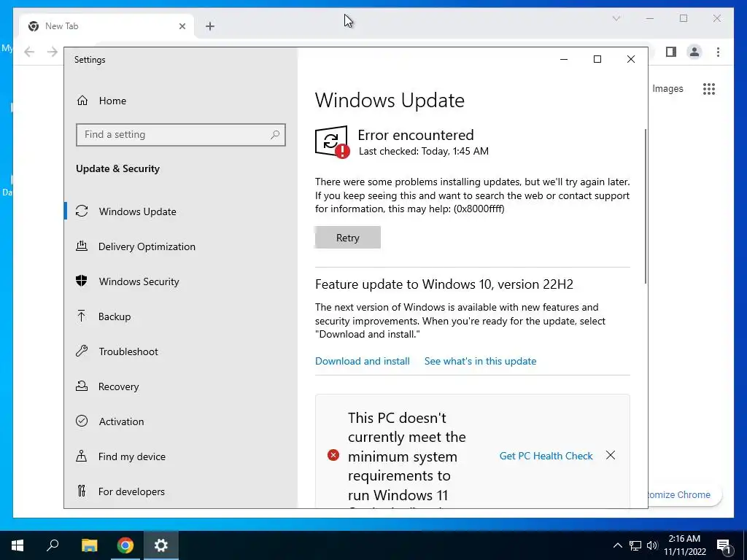
Task: Select the Recovery icon in sidebar
Action: pos(82,386)
